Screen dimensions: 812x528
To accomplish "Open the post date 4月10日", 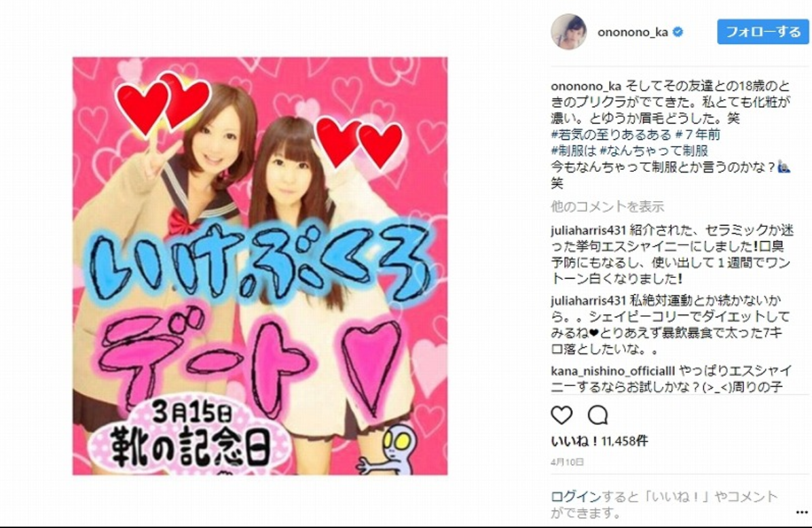I will click(567, 461).
